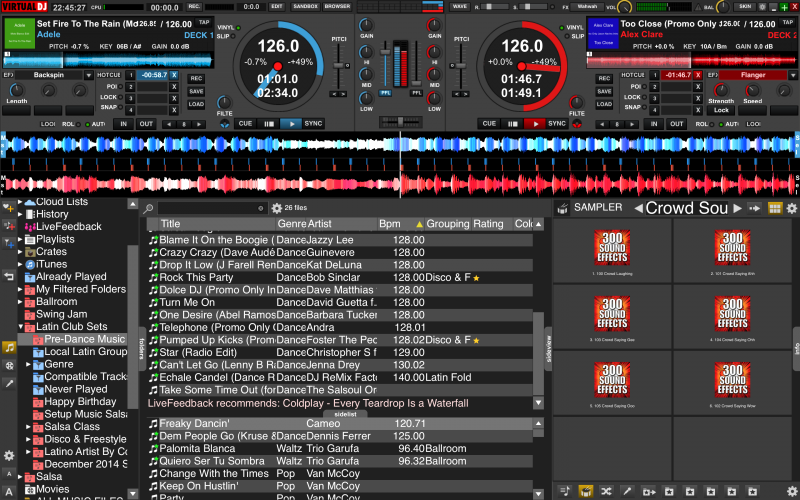Image resolution: width=800 pixels, height=500 pixels.
Task: Open the automix playlist icon in sideview
Action: pos(564,491)
